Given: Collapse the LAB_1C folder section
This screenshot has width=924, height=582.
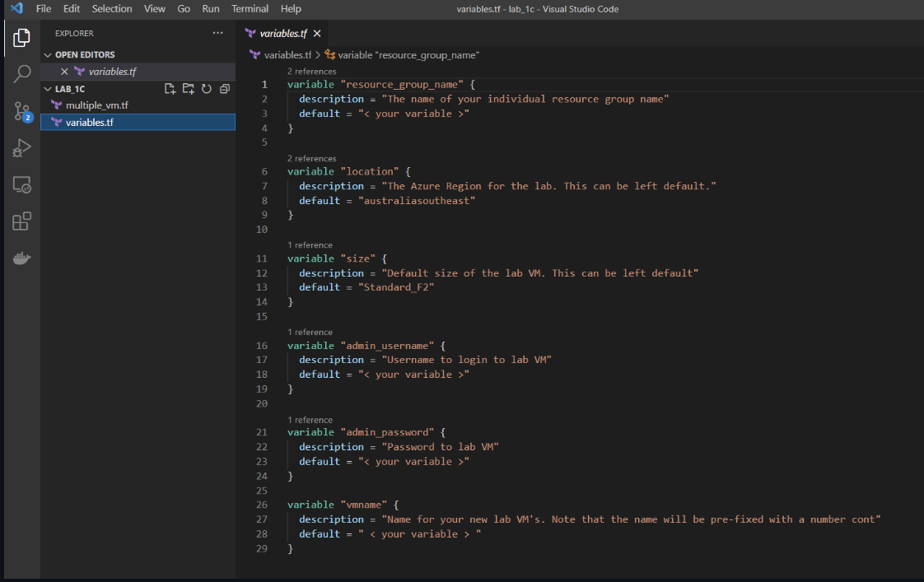Looking at the screenshot, I should (48, 89).
